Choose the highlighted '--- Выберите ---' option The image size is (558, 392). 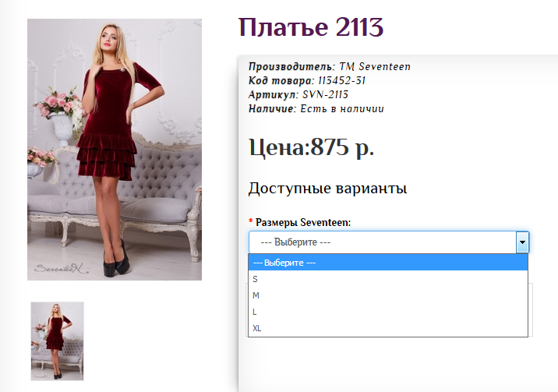tap(388, 263)
